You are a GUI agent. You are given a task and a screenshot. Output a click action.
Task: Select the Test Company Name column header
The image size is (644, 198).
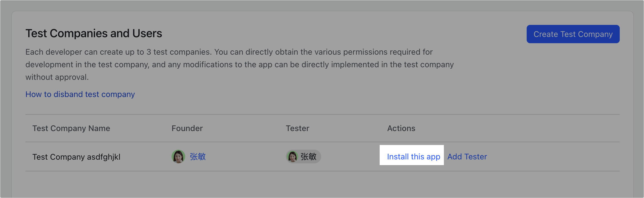[x=71, y=128]
